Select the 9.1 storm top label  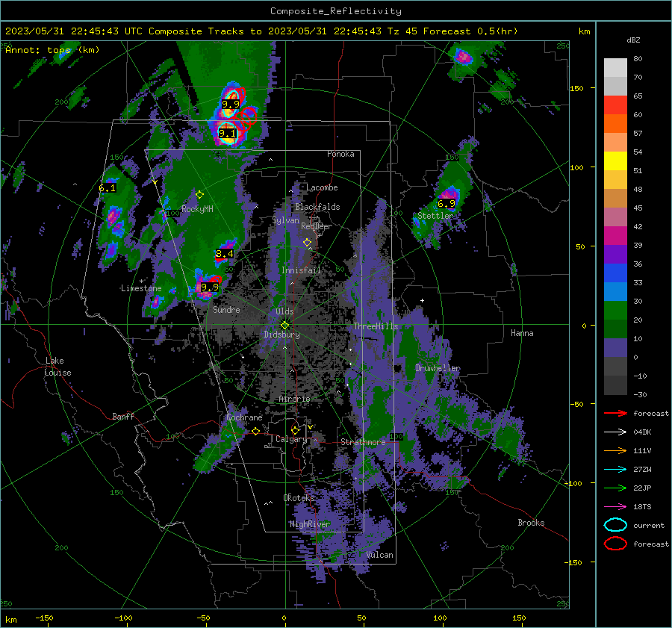[x=227, y=134]
